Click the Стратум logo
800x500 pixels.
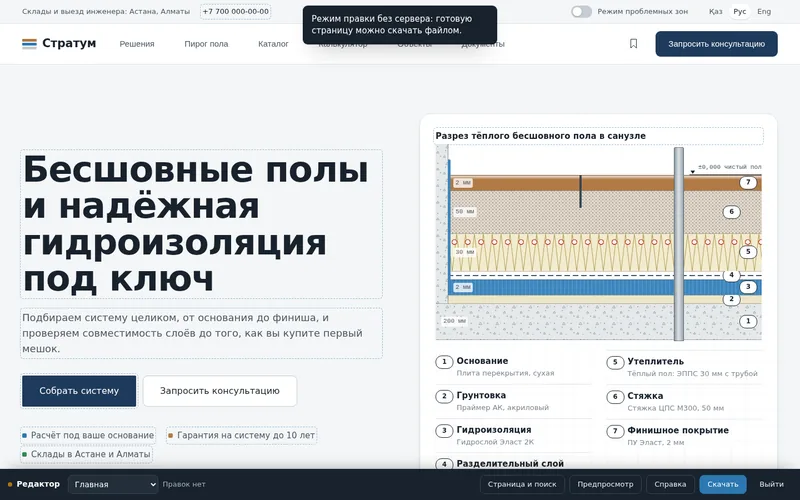point(59,43)
